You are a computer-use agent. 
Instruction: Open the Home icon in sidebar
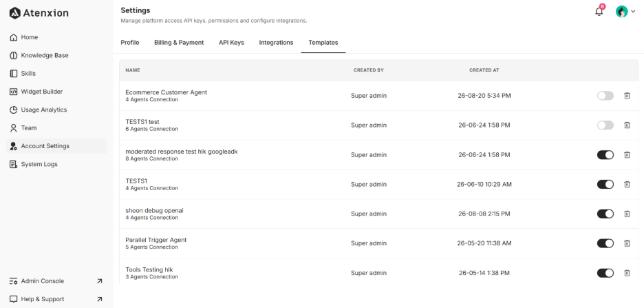[13, 37]
